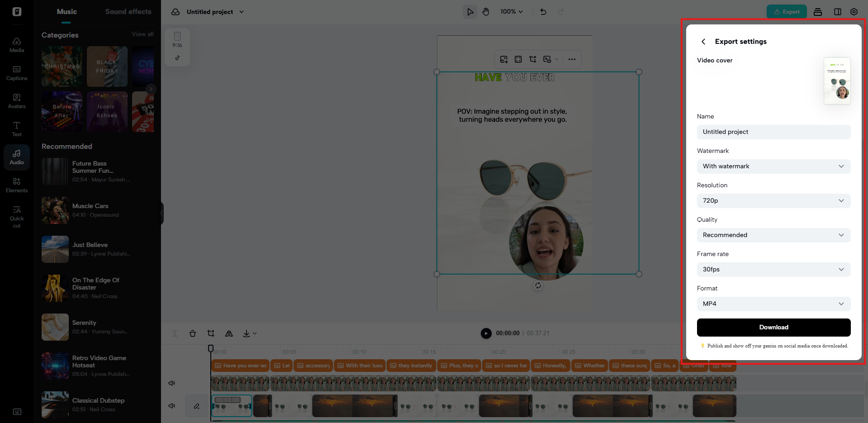
Task: Toggle the split layout view icon
Action: click(838, 12)
